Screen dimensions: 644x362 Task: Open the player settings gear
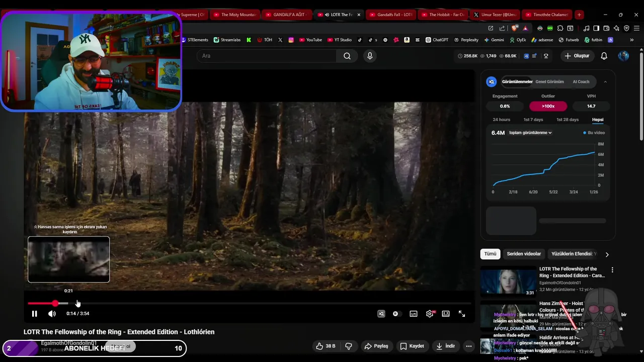[x=430, y=314]
